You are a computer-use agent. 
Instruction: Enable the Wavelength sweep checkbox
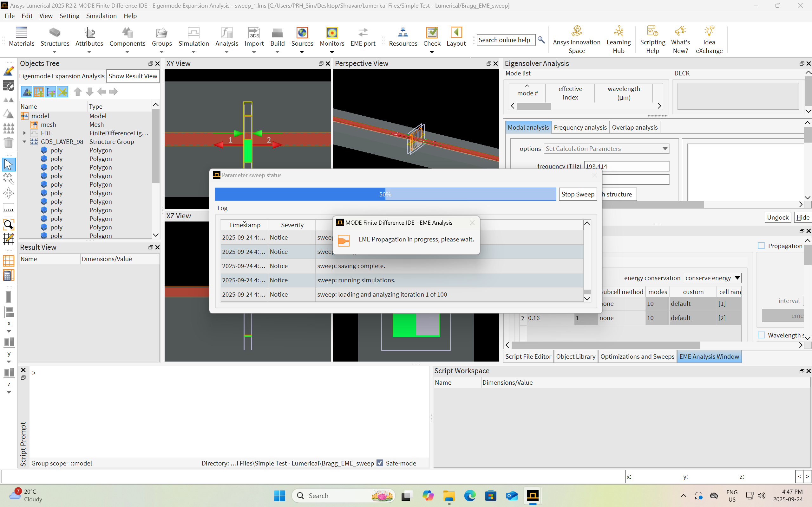[x=761, y=335]
